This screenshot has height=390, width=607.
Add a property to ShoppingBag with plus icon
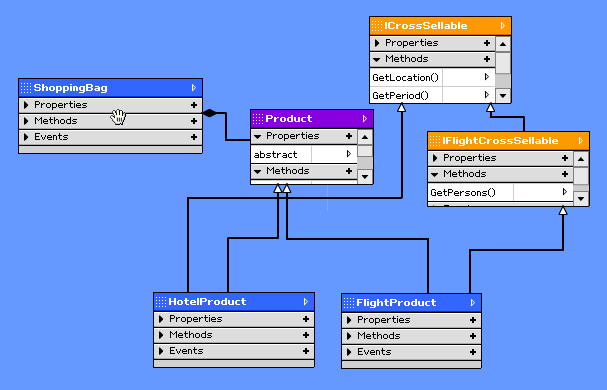point(194,105)
